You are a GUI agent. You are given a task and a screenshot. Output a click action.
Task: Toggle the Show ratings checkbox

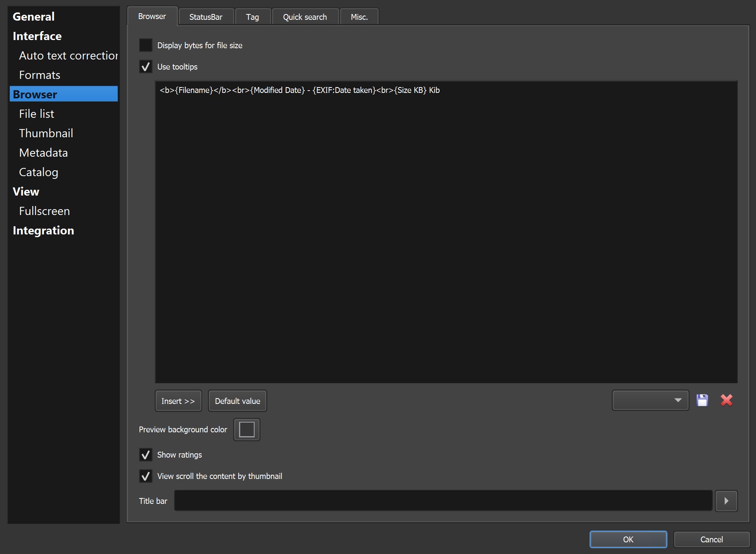(146, 455)
